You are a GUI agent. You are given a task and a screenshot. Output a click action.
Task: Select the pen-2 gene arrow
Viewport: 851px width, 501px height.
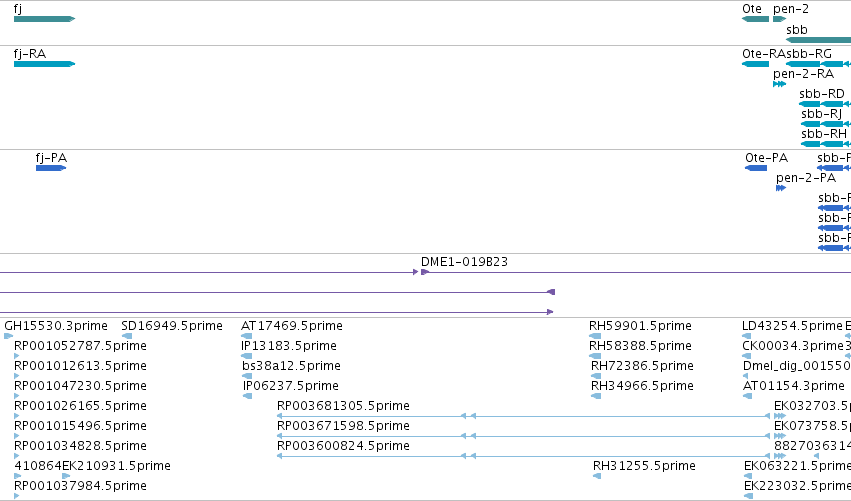[x=779, y=19]
